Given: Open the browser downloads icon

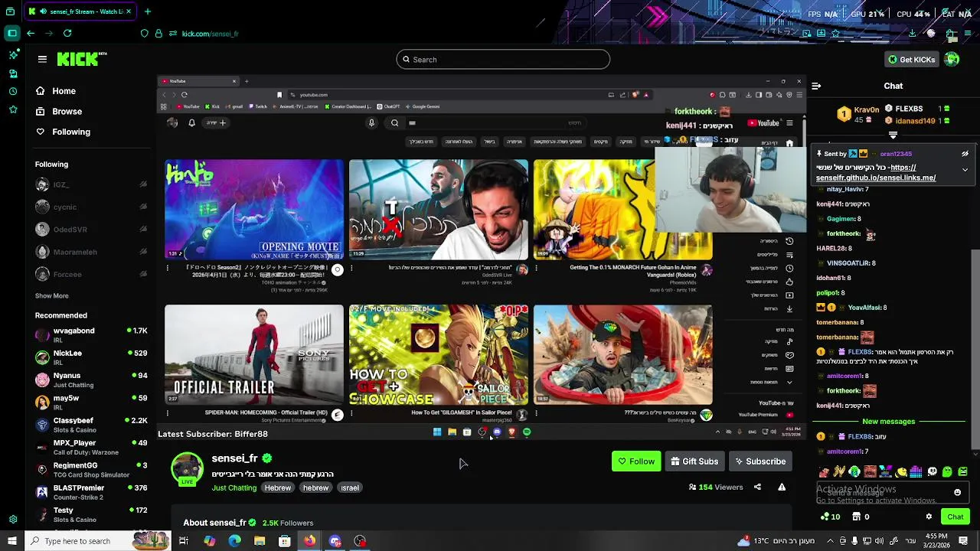Looking at the screenshot, I should click(912, 34).
